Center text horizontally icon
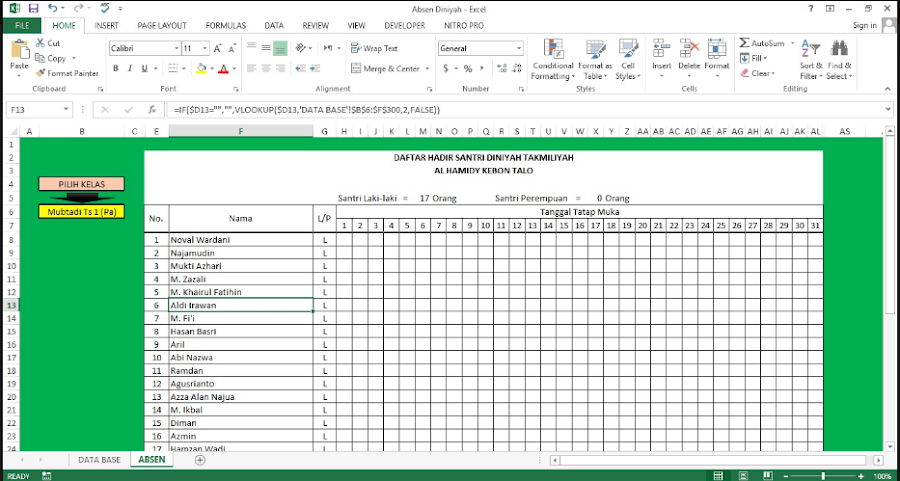The height and width of the screenshot is (481, 900). tap(266, 68)
